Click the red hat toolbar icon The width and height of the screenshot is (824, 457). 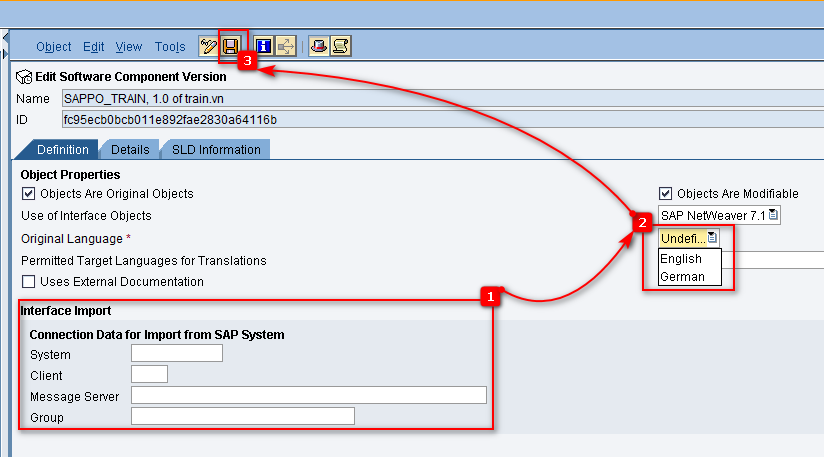click(x=318, y=46)
